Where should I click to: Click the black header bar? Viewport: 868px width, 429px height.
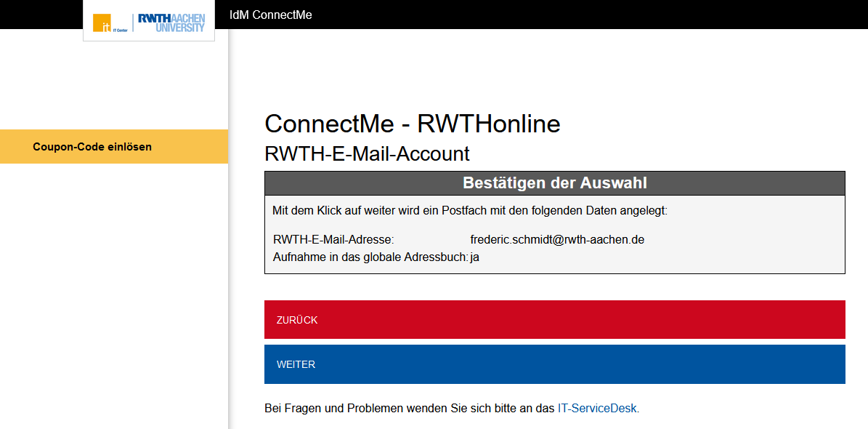[x=508, y=14]
